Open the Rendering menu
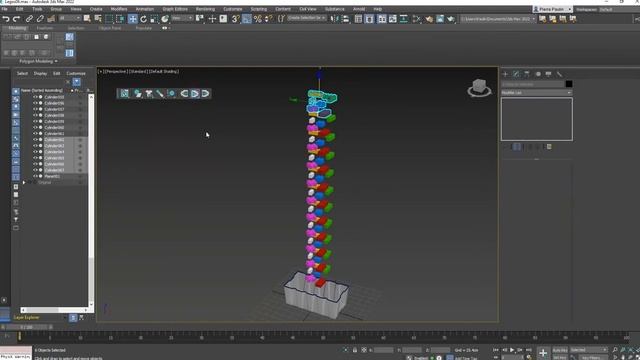This screenshot has height=360, width=640. point(205,9)
